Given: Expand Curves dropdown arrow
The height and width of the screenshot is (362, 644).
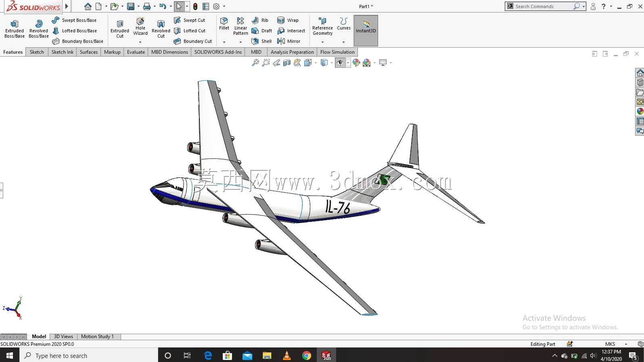Looking at the screenshot, I should click(343, 42).
